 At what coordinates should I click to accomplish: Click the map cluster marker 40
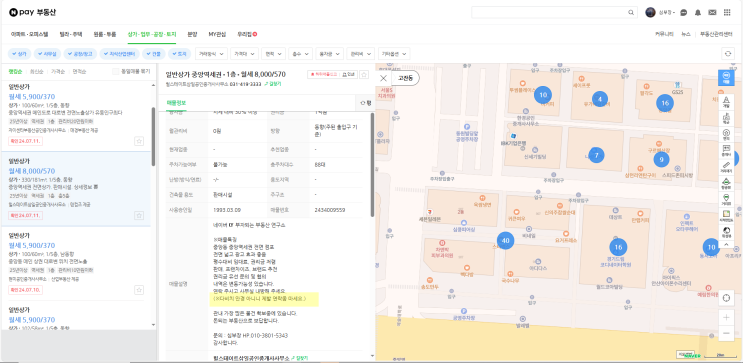pos(505,241)
